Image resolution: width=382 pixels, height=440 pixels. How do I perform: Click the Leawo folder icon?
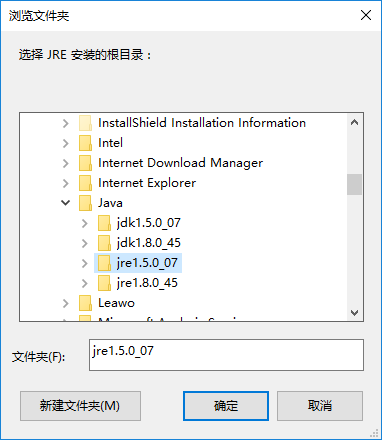tap(85, 303)
